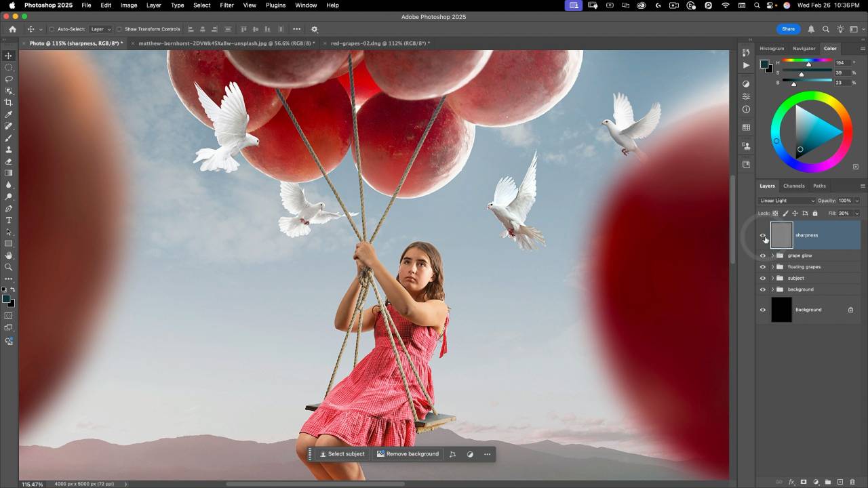Open the red-grapes-02.dng document tab

378,43
